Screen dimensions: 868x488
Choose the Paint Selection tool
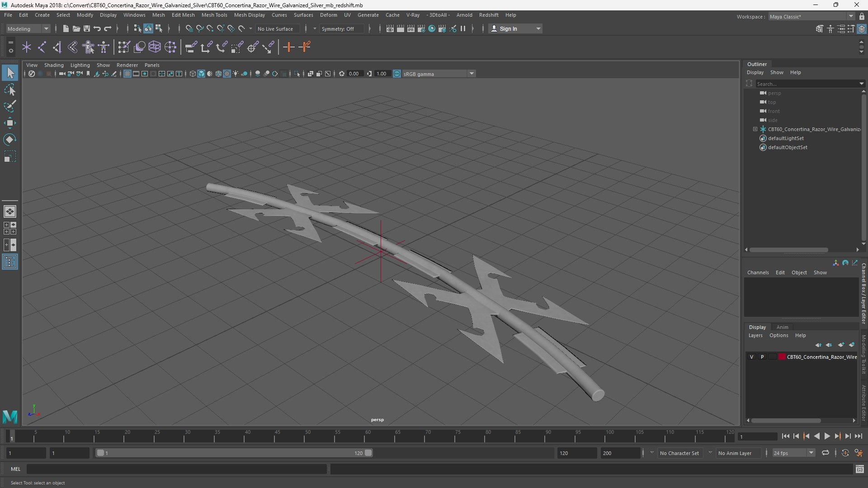[10, 107]
